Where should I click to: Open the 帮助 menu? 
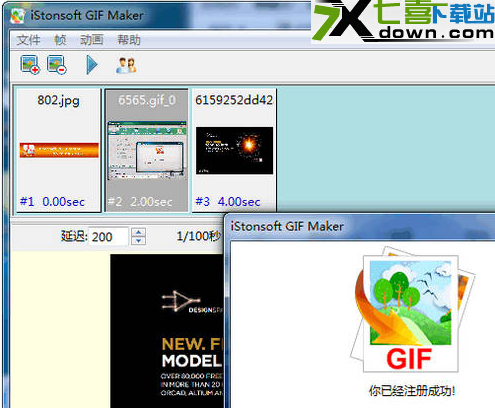click(x=129, y=40)
